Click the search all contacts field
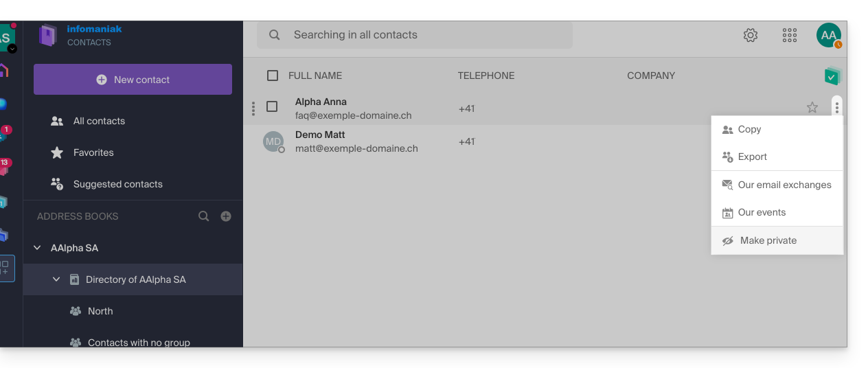The width and height of the screenshot is (868, 368). [414, 35]
